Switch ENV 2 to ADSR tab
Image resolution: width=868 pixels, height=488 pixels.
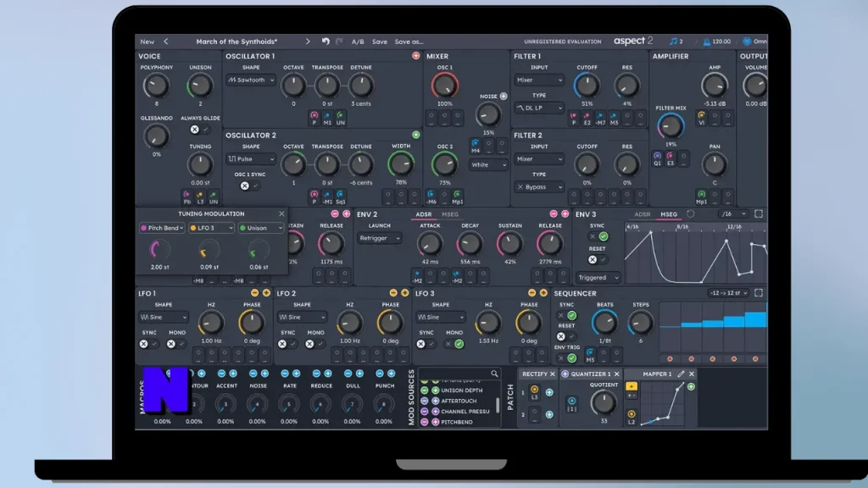(x=424, y=214)
